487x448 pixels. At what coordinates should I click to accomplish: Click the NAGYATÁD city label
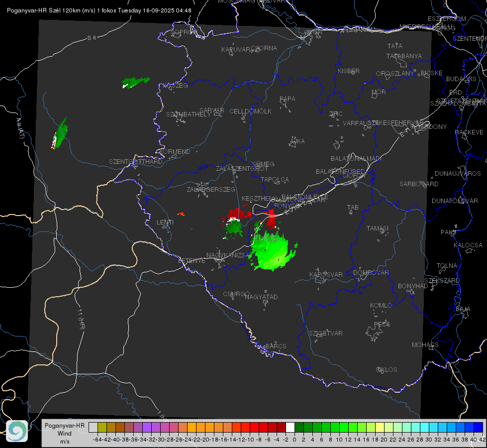pos(261,297)
